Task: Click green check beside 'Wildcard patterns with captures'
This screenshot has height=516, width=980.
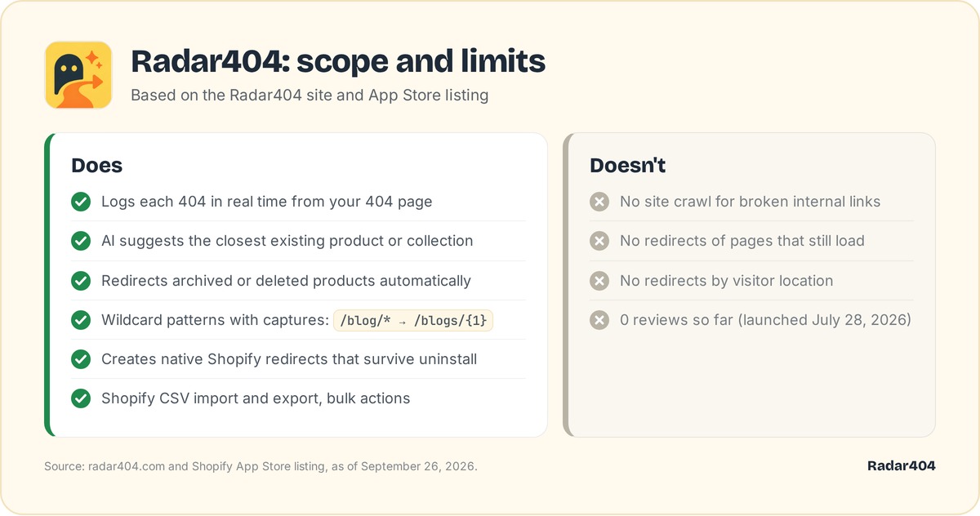Action: (x=81, y=320)
